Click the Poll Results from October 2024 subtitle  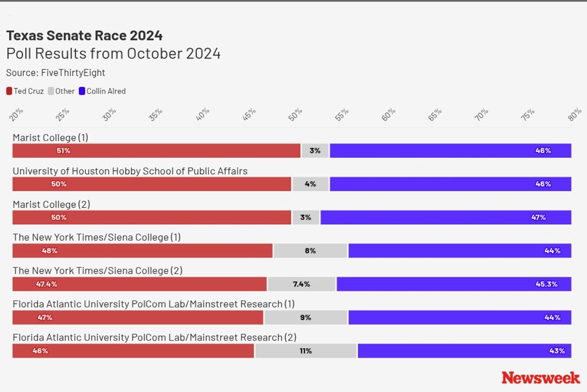tap(113, 54)
